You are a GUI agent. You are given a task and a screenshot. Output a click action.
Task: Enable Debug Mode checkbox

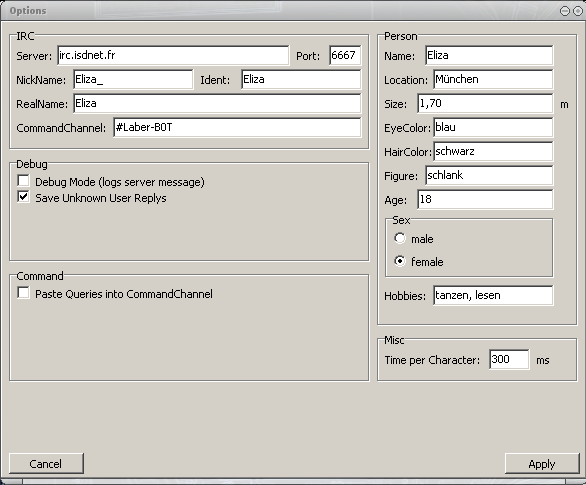click(23, 181)
